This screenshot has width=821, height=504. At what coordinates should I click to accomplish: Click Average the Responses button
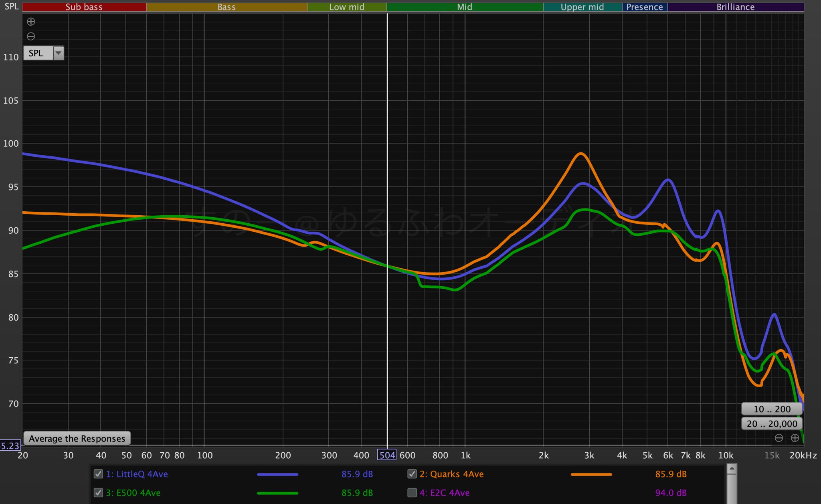coord(77,438)
